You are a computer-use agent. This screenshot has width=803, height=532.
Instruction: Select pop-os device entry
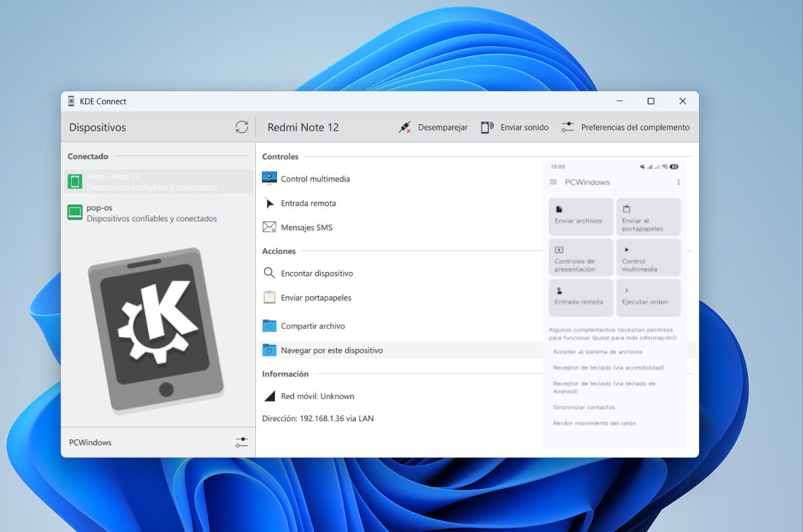pos(158,213)
